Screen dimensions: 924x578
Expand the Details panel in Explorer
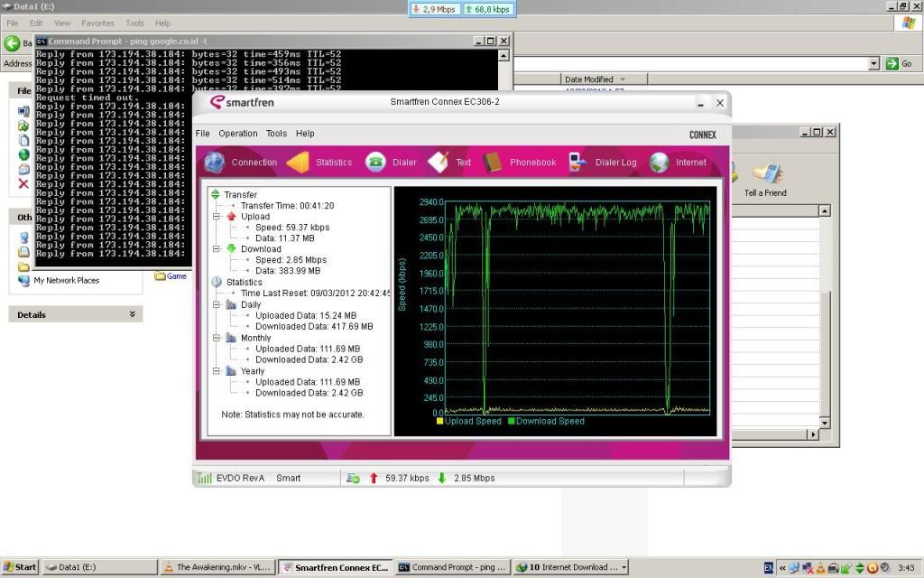point(133,314)
